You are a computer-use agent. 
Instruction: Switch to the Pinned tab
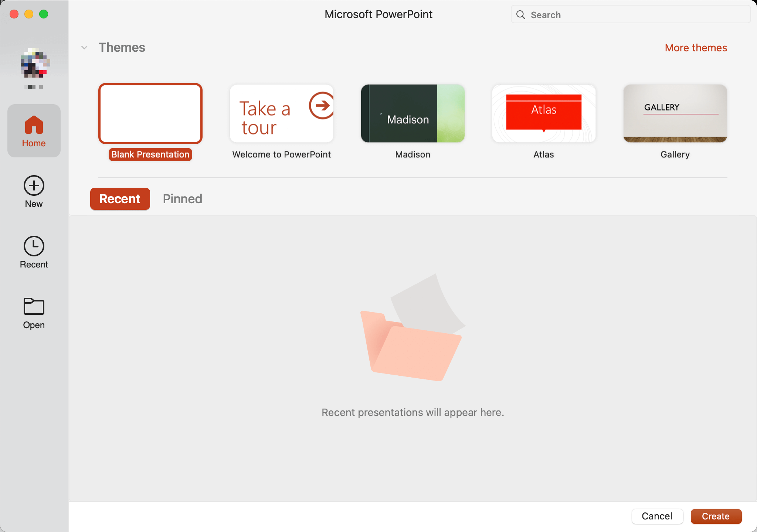[x=182, y=198]
